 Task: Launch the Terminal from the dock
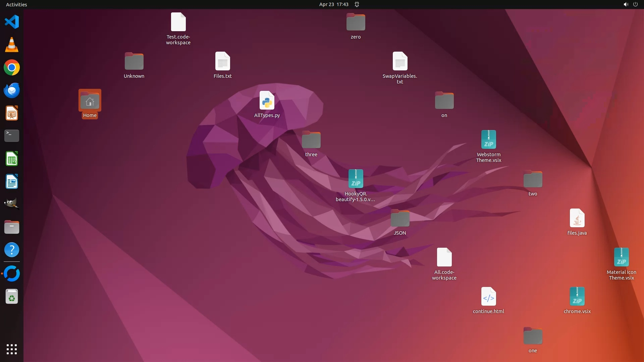pyautogui.click(x=12, y=136)
